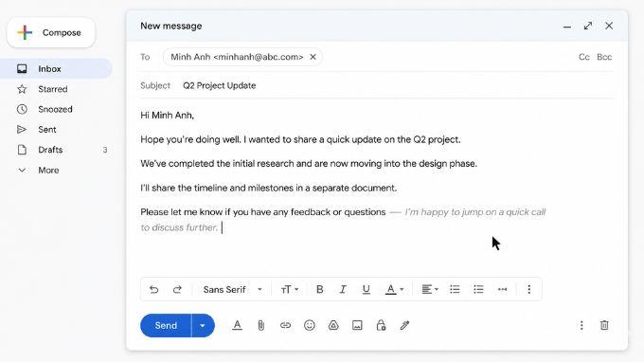Open the Sans Serif font dropdown

pos(232,289)
